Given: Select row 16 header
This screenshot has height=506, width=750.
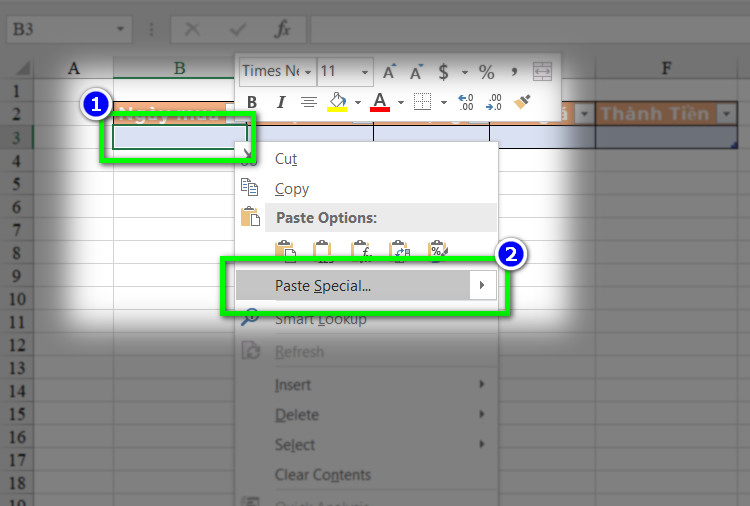Looking at the screenshot, I should [x=17, y=437].
